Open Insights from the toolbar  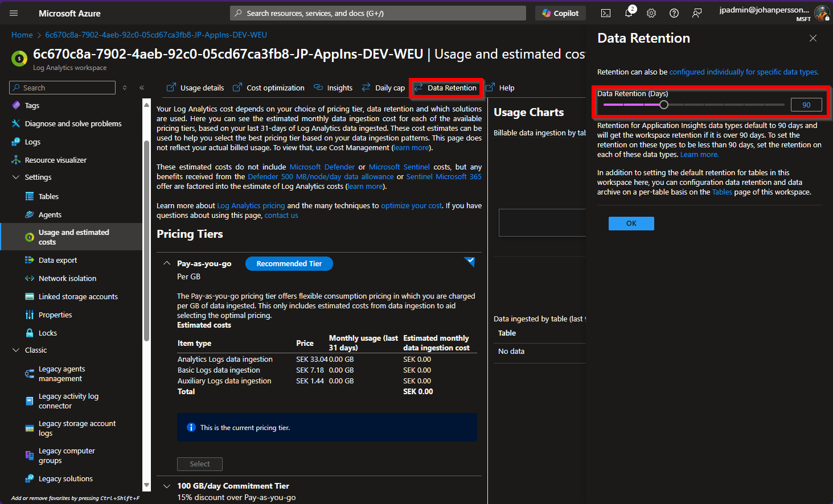point(333,88)
